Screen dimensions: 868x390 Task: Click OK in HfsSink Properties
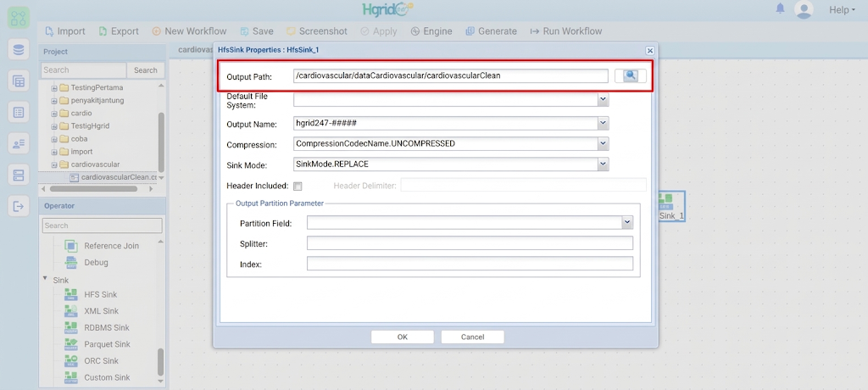(403, 337)
